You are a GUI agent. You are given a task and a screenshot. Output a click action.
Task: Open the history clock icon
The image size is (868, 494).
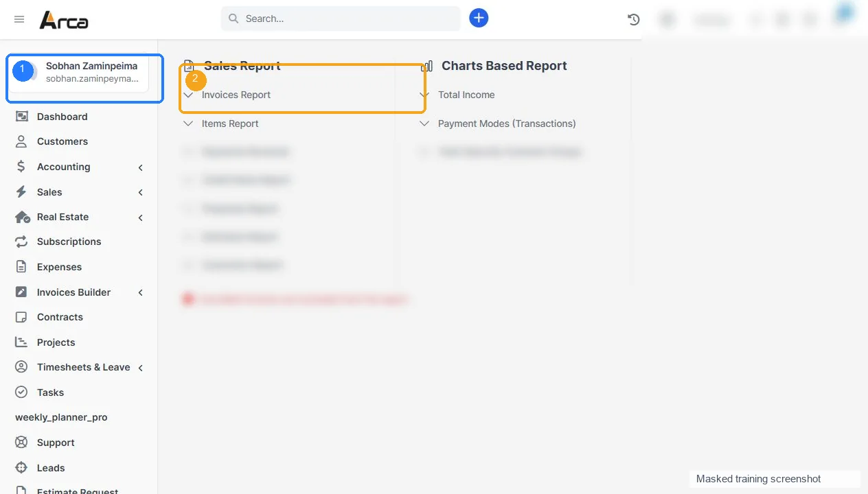click(634, 20)
